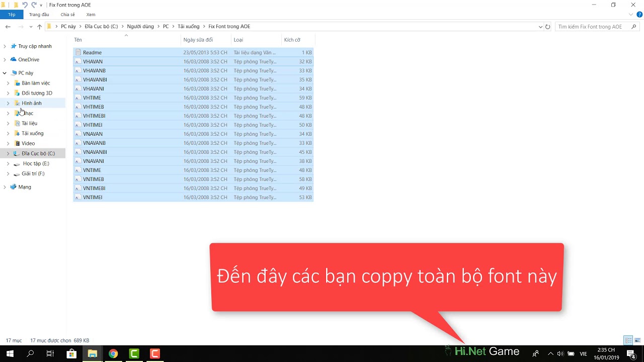Screen dimensions: 644x362
Task: Click Tải xuống breadcrumb segment
Action: point(188,26)
